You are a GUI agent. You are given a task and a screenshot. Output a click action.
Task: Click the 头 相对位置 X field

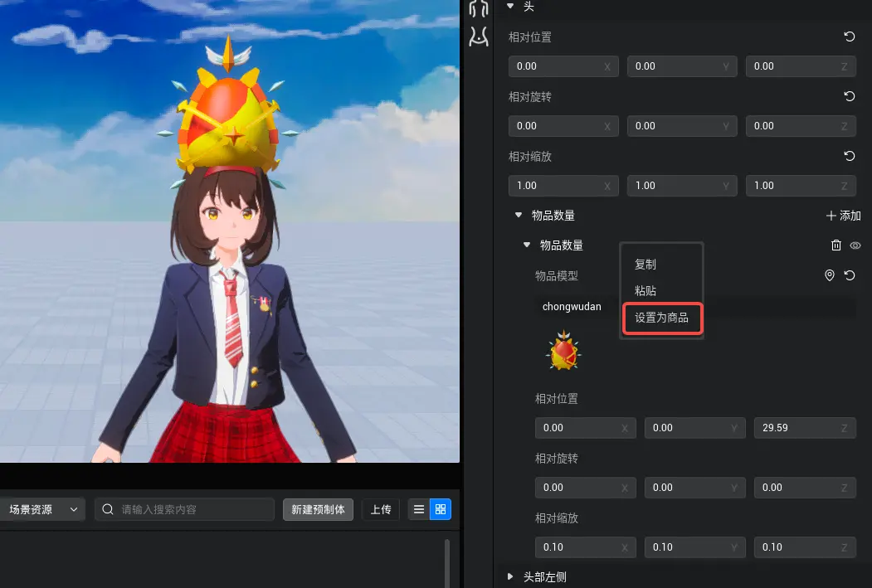click(563, 66)
